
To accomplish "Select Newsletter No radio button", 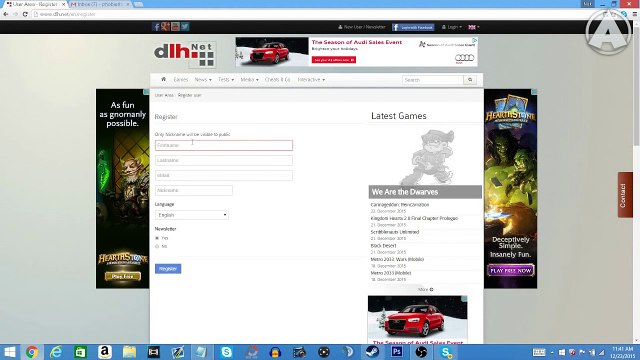I will (157, 247).
